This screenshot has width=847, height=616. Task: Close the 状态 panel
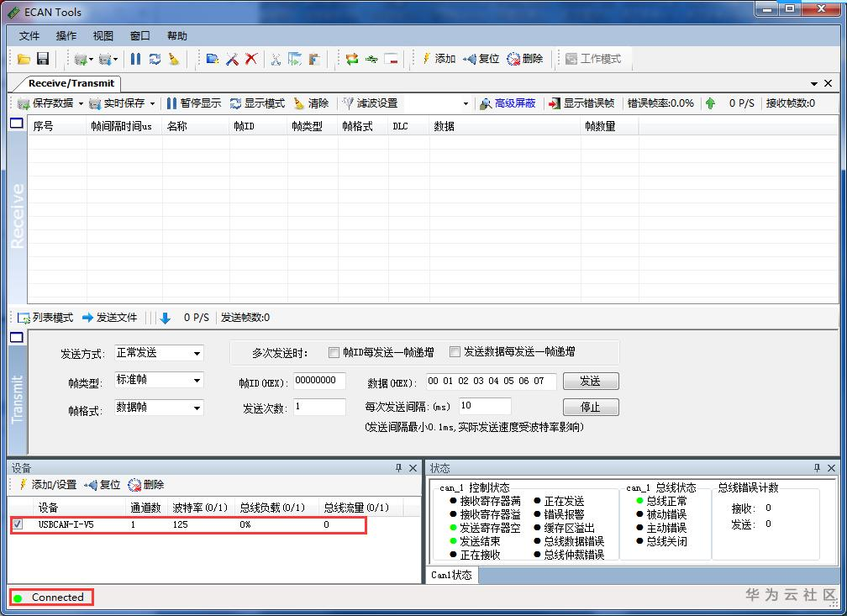[x=831, y=468]
